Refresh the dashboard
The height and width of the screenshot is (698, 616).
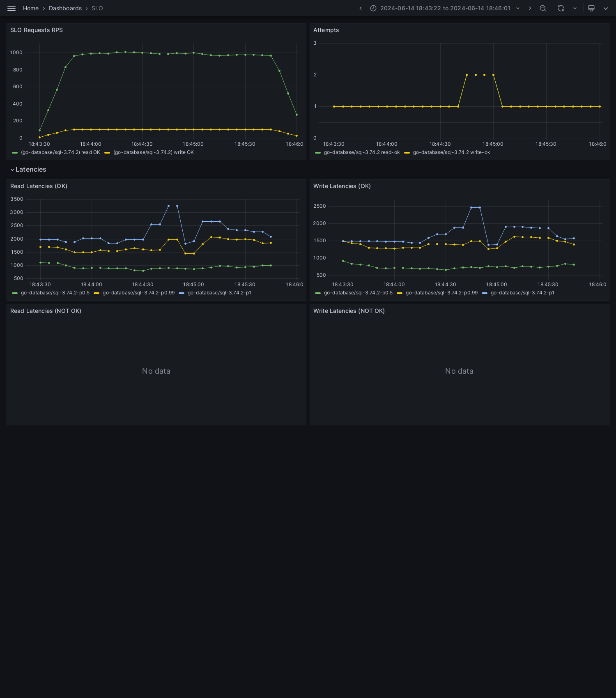[561, 8]
